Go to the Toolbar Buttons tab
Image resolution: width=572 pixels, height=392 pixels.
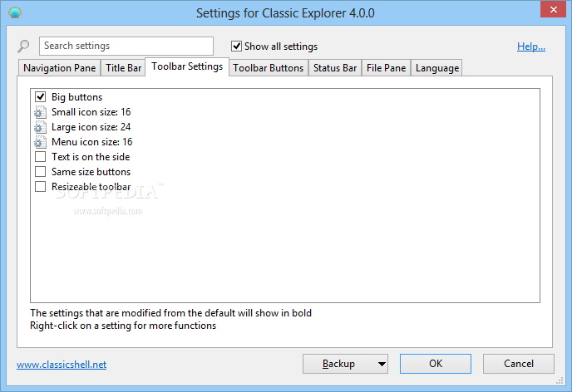click(x=269, y=68)
